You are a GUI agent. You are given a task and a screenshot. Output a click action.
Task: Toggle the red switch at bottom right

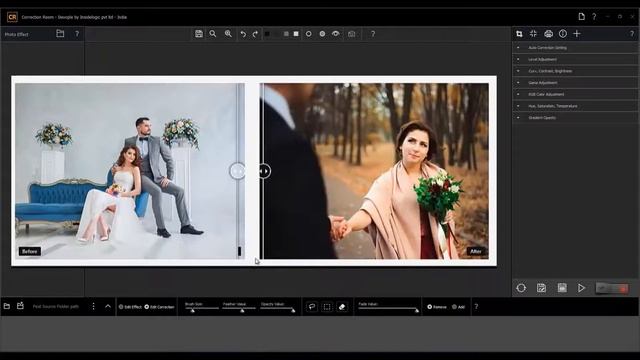coord(612,288)
